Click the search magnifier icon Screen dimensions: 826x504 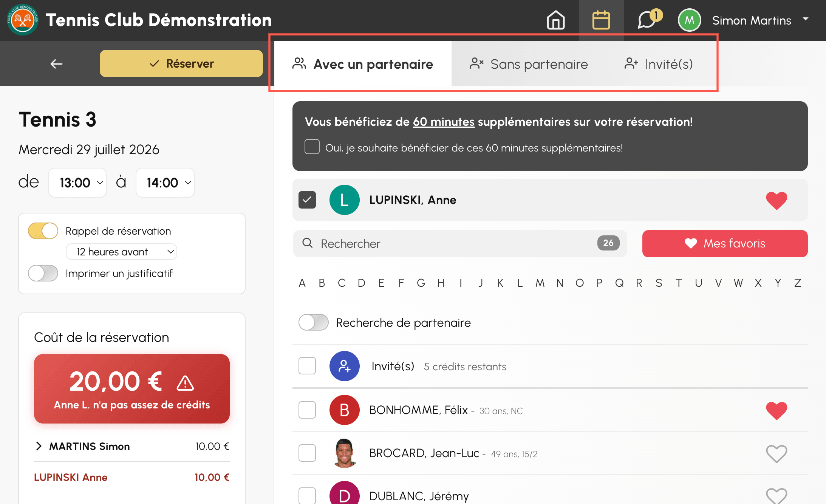pyautogui.click(x=308, y=243)
